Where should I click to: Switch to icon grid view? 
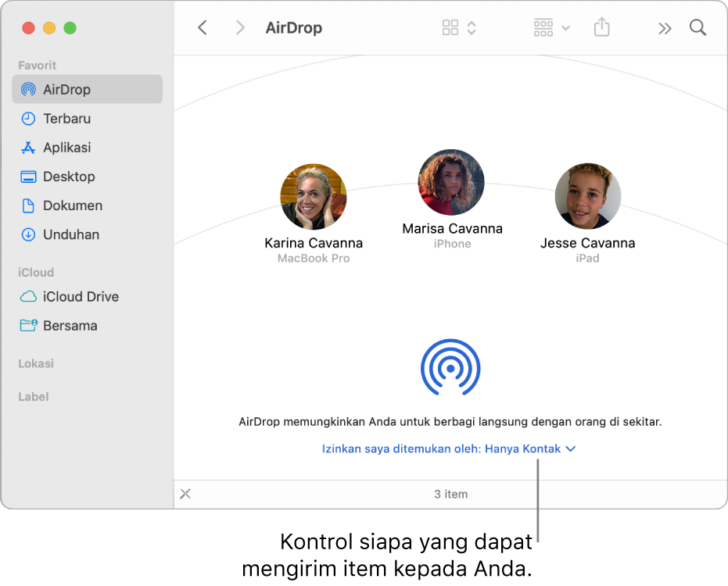(x=450, y=28)
